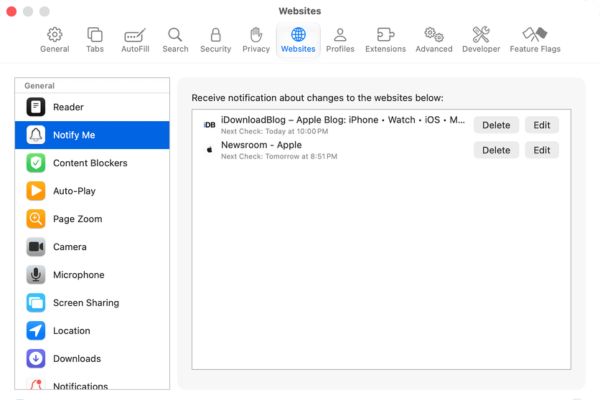Click the Page Zoom magnifier icon
Image resolution: width=600 pixels, height=400 pixels.
[36, 219]
